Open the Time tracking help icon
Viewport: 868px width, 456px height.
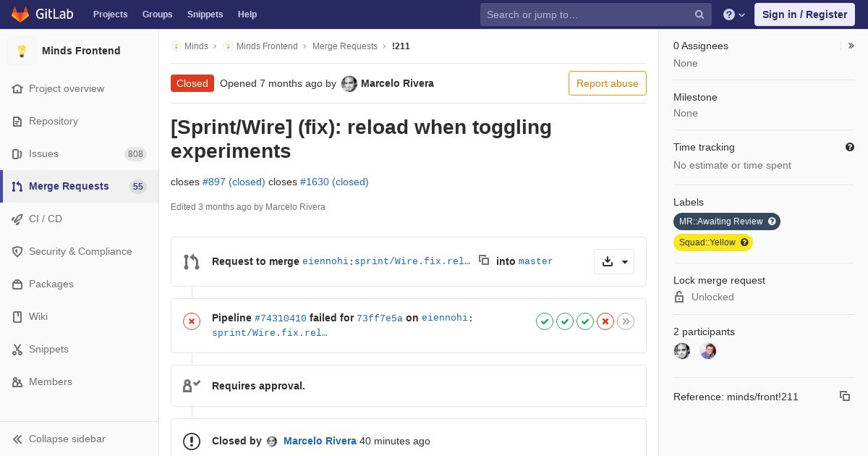(x=850, y=147)
